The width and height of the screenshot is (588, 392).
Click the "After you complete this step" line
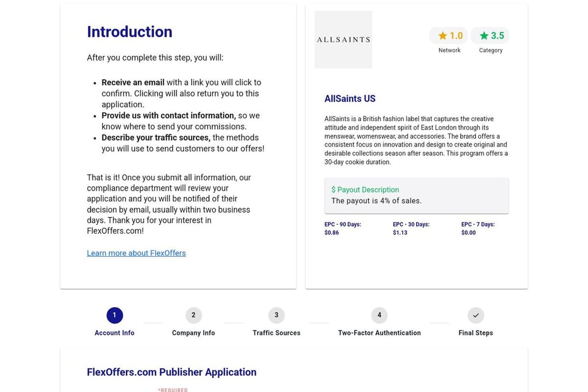click(x=155, y=58)
